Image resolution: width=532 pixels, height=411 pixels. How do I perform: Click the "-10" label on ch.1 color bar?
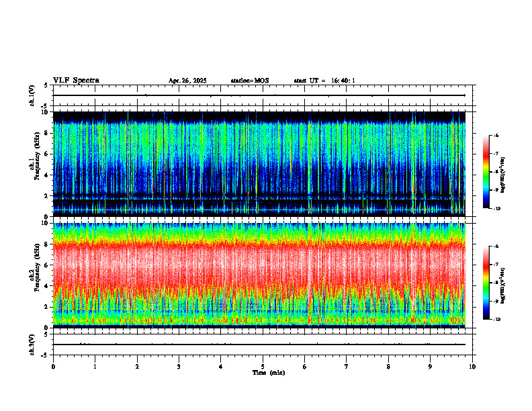[496, 209]
